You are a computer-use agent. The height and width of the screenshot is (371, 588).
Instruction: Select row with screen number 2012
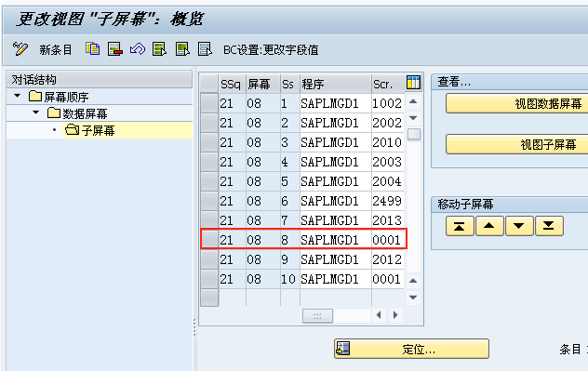(x=209, y=258)
